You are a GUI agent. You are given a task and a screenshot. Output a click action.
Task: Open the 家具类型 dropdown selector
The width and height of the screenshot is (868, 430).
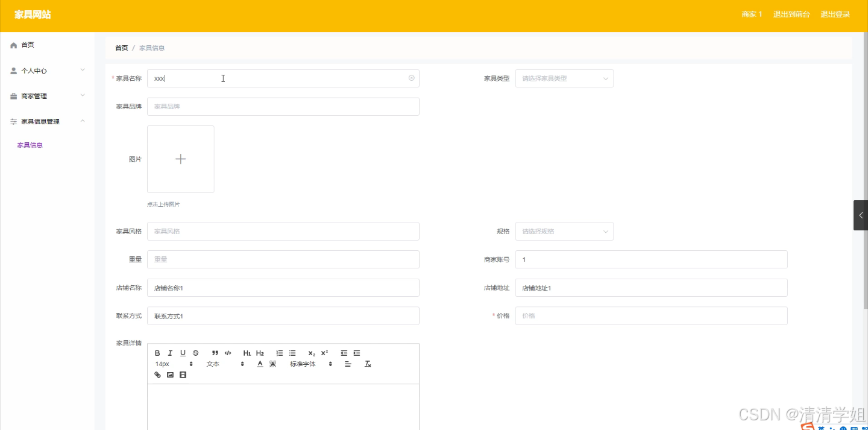coord(564,78)
